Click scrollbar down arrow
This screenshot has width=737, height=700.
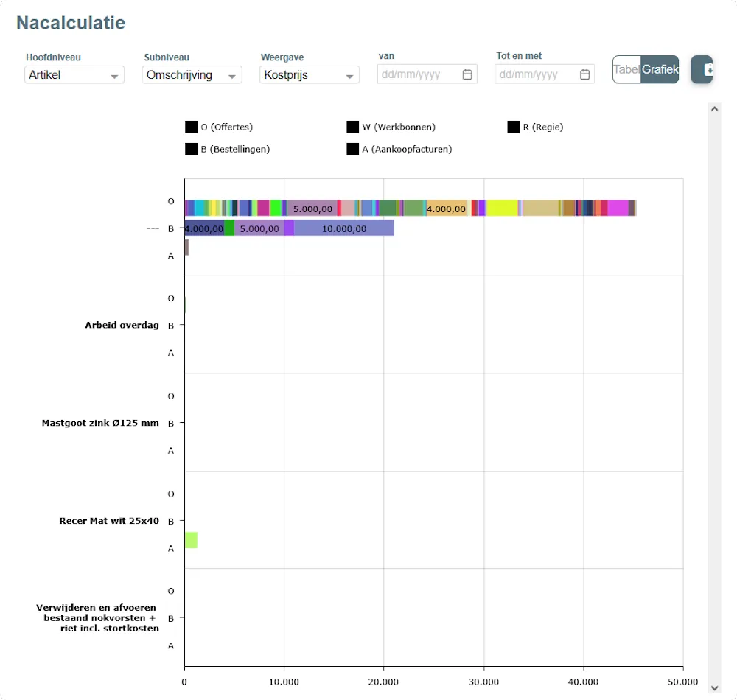[714, 688]
